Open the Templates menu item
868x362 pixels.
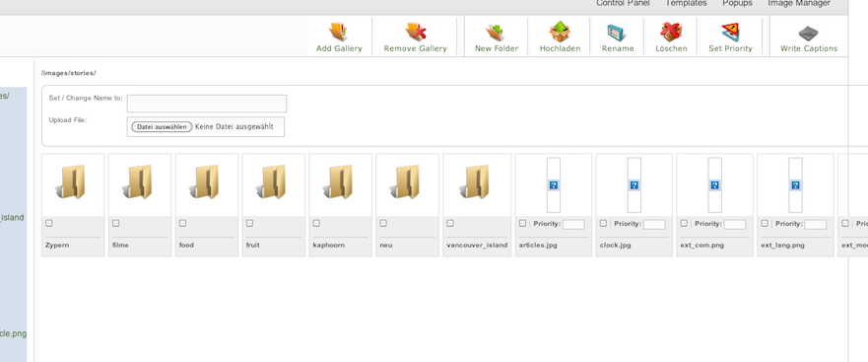pos(686,3)
